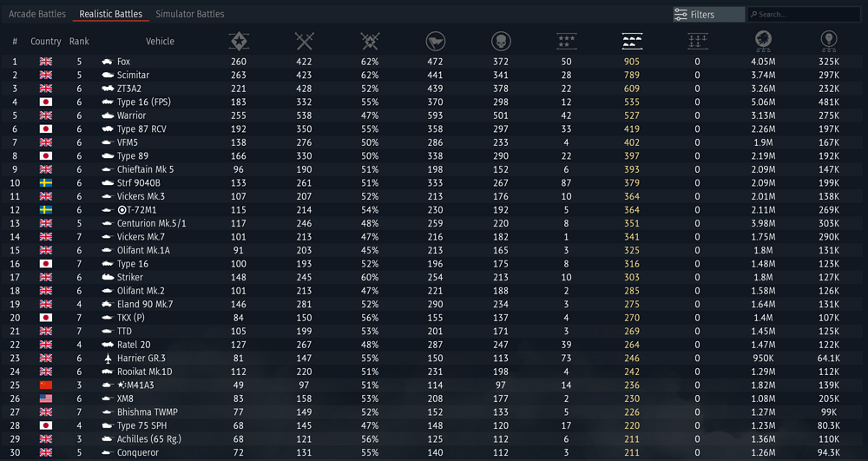Screen dimensions: 868x461
Task: Select the Fox vehicle row
Action: pos(123,62)
